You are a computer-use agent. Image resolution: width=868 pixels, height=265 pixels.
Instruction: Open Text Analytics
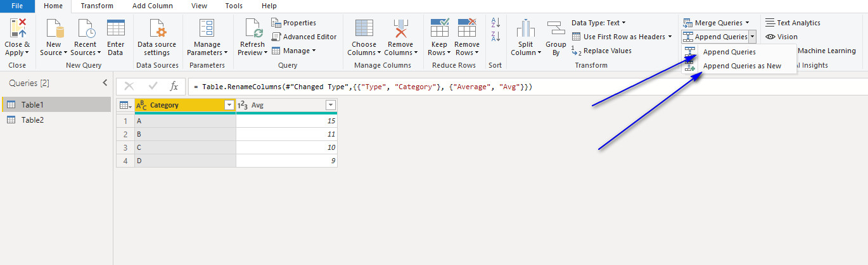click(793, 23)
